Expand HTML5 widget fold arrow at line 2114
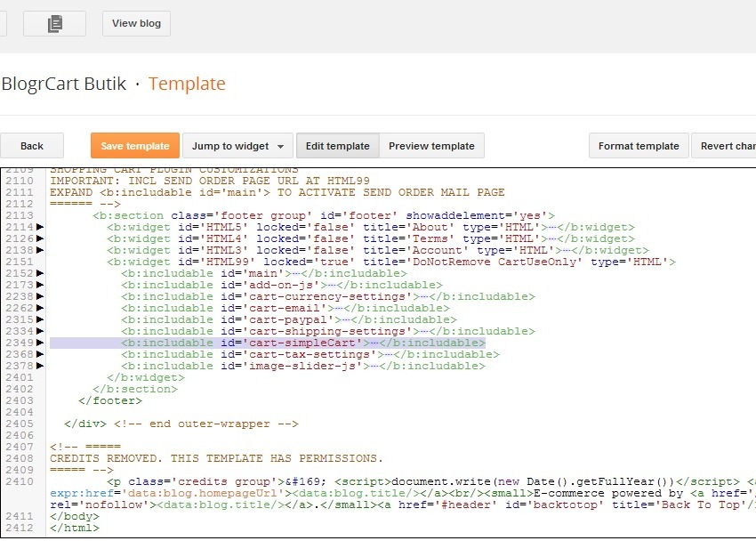This screenshot has height=557, width=756. (40, 227)
